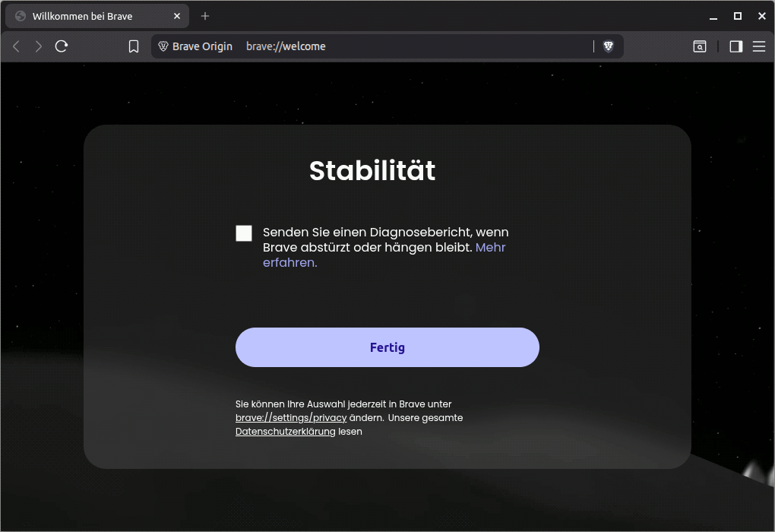Select the Willkommen bei Brave tab
775x532 pixels.
(97, 16)
